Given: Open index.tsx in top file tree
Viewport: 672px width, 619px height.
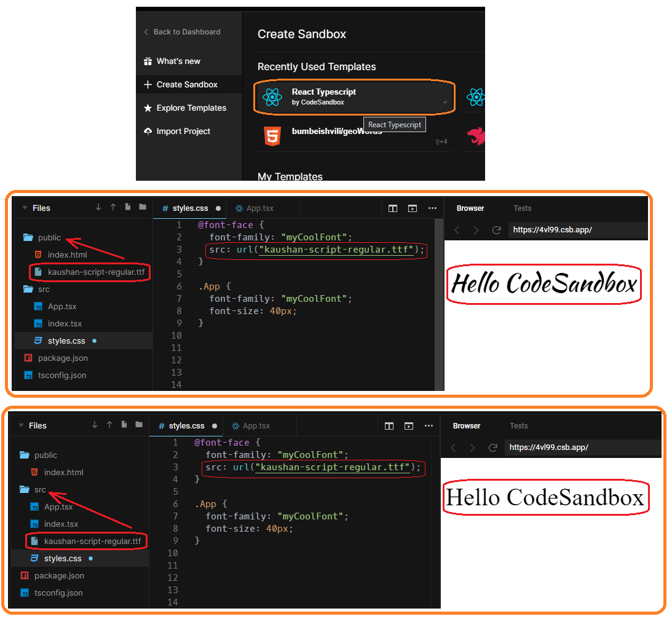Looking at the screenshot, I should click(x=58, y=323).
